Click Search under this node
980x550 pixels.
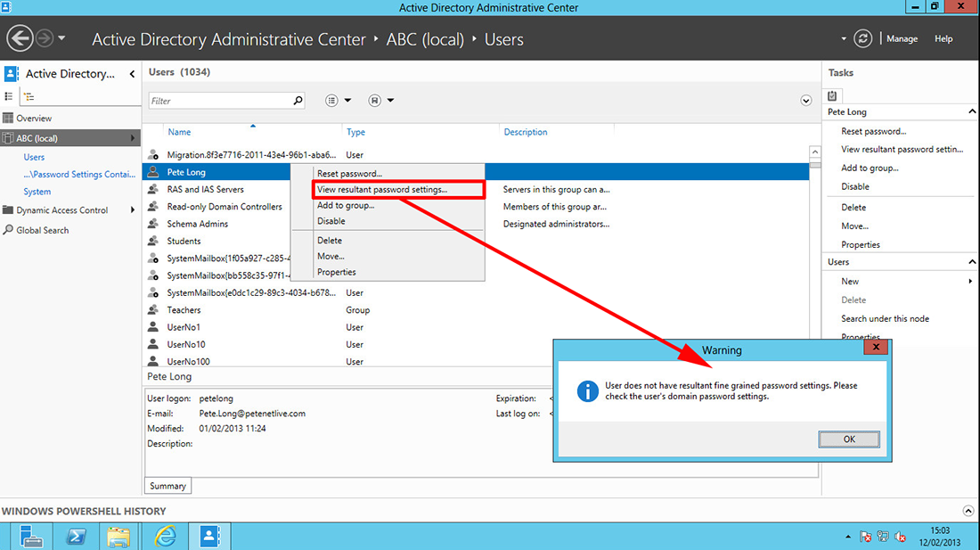885,319
